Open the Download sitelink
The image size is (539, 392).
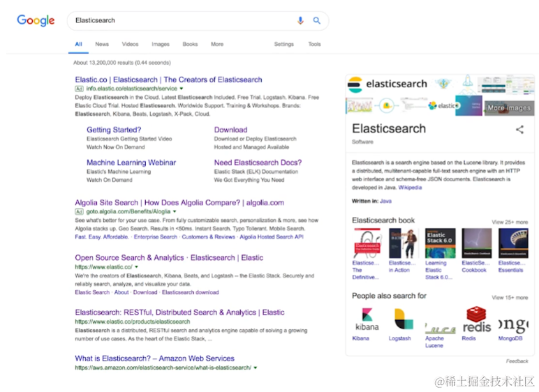pos(230,130)
